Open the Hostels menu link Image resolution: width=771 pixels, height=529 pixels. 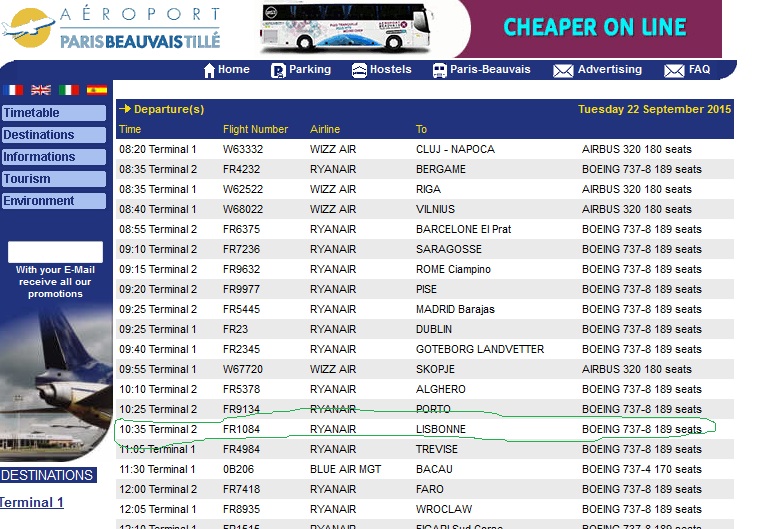pyautogui.click(x=390, y=69)
